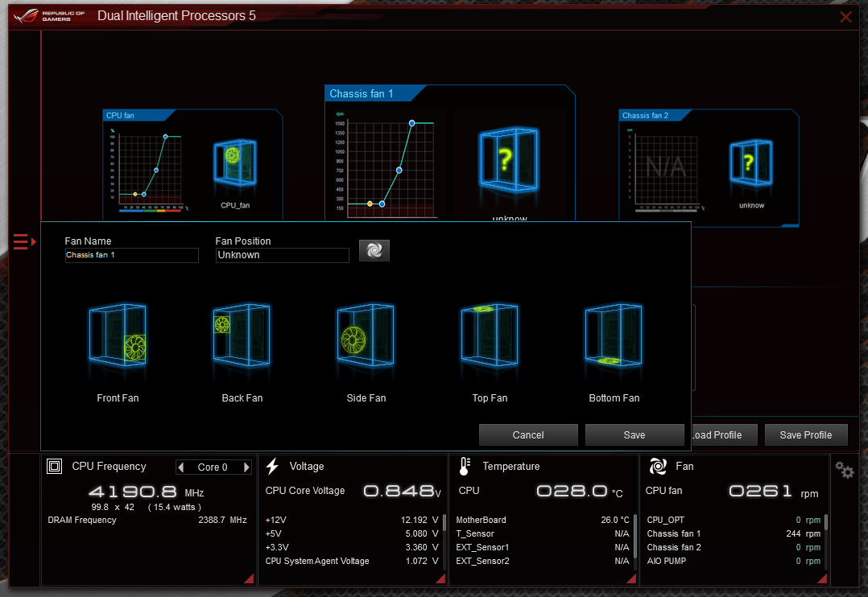Viewport: 868px width, 597px height.
Task: Switch to next CPU core
Action: point(246,467)
